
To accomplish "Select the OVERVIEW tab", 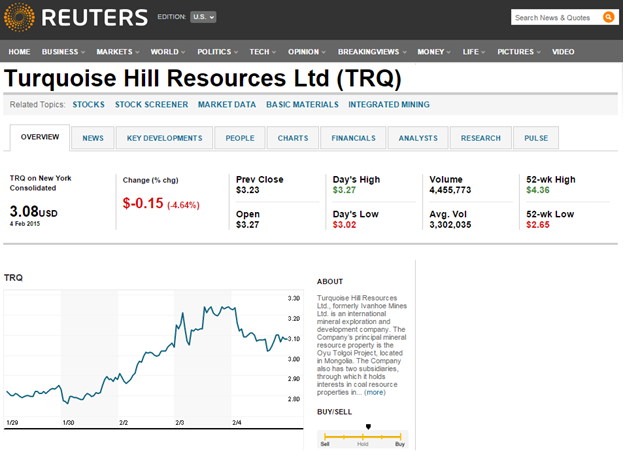I will coord(40,137).
